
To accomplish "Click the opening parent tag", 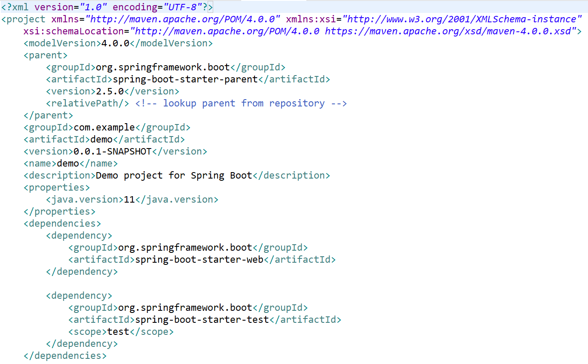I will (46, 55).
